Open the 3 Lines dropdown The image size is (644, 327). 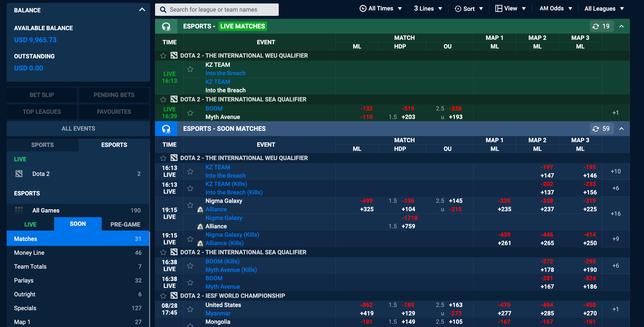click(428, 8)
